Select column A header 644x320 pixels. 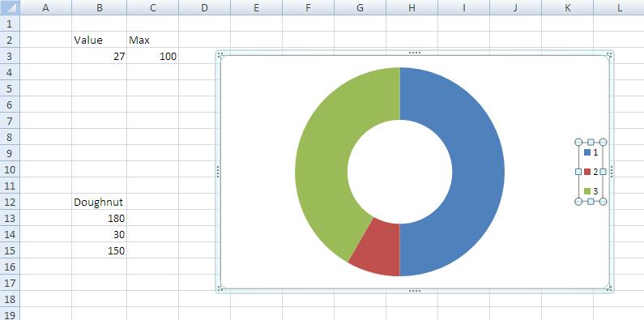[45, 7]
